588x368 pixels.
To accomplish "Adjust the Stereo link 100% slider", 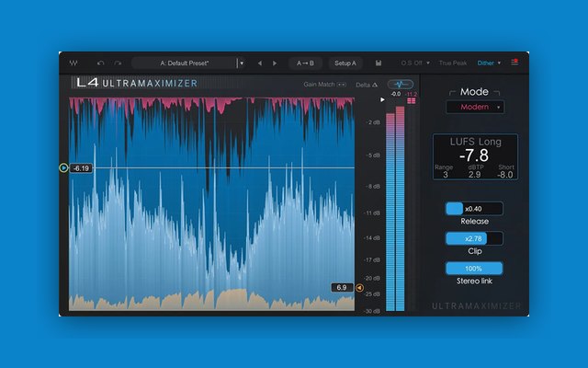I will (474, 269).
